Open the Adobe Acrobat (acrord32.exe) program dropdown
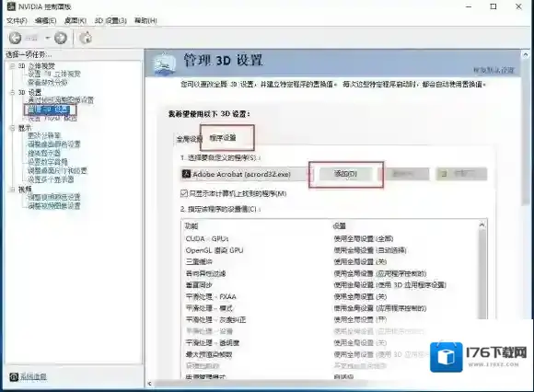This screenshot has width=534, height=392. [x=245, y=174]
